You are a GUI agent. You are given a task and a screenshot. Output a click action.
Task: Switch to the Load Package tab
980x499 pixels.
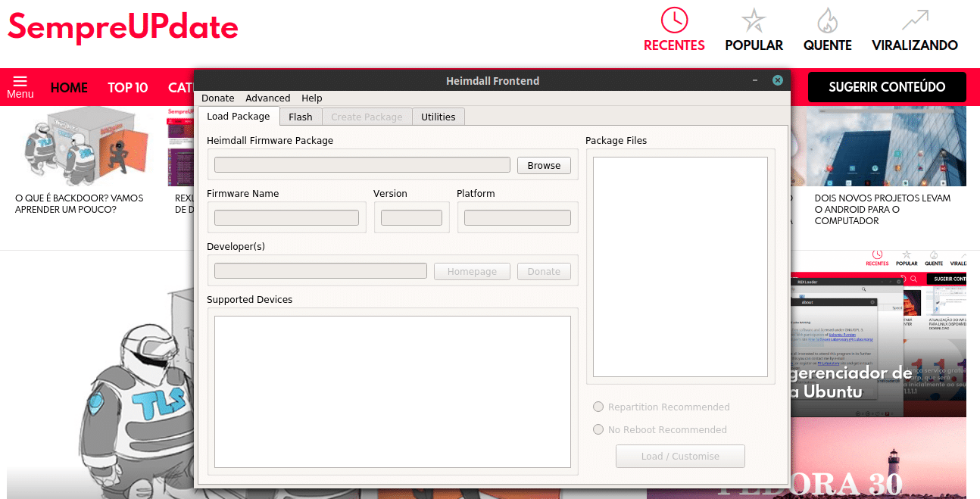239,116
